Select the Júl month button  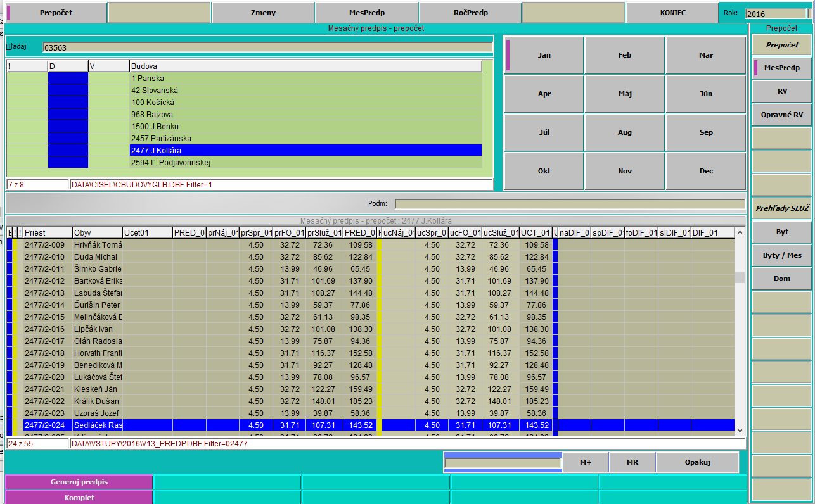[x=544, y=132]
